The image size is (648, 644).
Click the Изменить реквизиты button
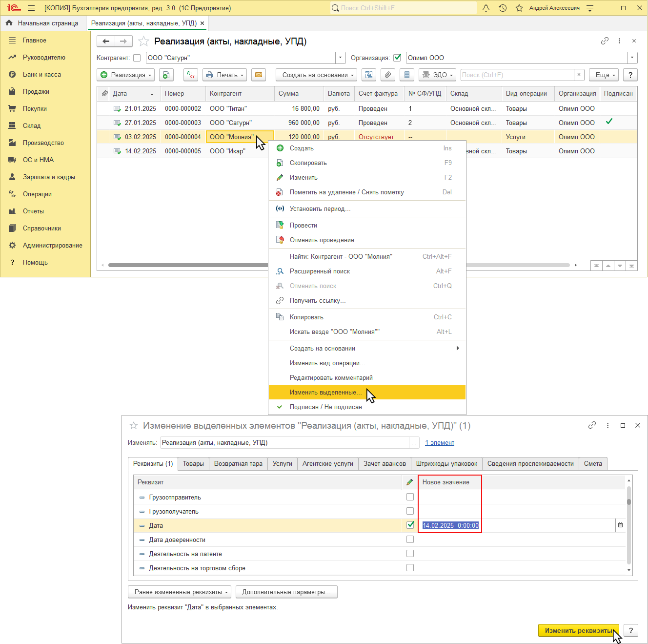[579, 630]
